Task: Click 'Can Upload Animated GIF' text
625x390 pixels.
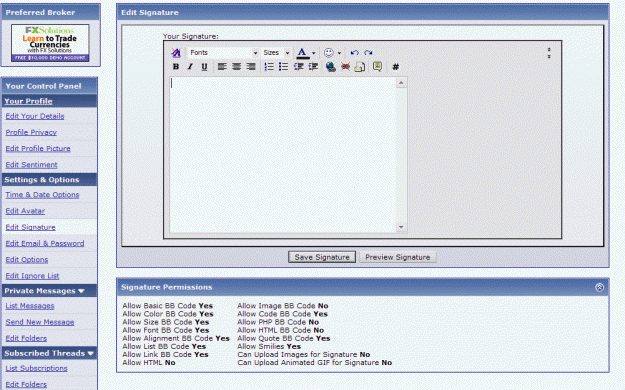Action: point(314,362)
